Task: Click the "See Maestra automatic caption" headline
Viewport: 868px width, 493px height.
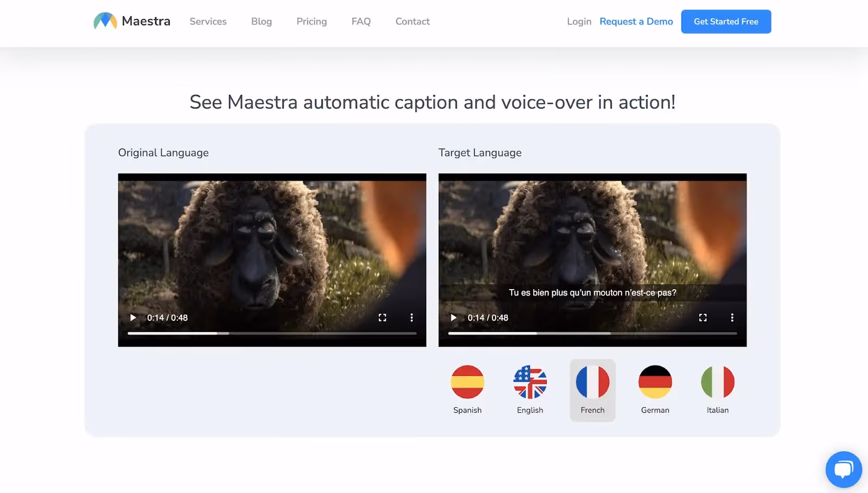Action: click(432, 102)
